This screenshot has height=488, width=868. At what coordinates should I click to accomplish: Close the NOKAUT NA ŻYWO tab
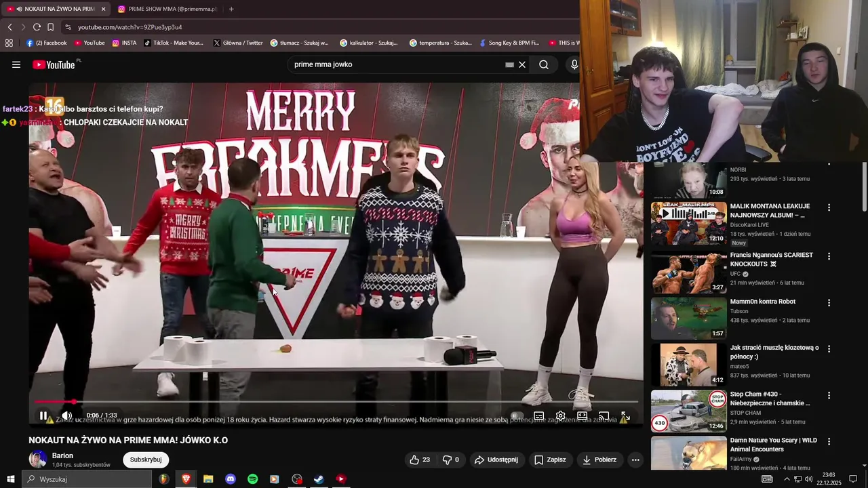click(x=103, y=9)
